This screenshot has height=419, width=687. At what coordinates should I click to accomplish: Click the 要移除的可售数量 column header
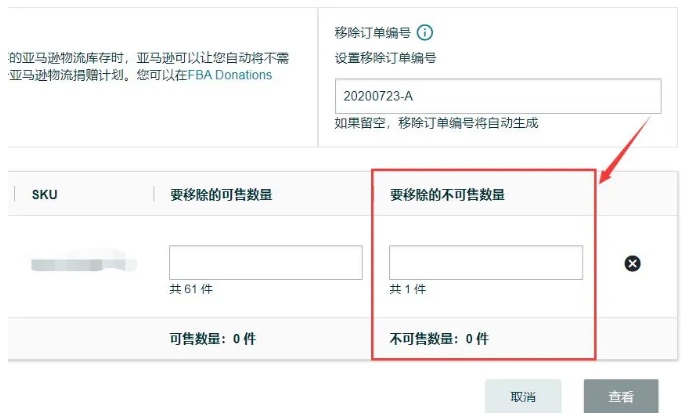(x=221, y=194)
